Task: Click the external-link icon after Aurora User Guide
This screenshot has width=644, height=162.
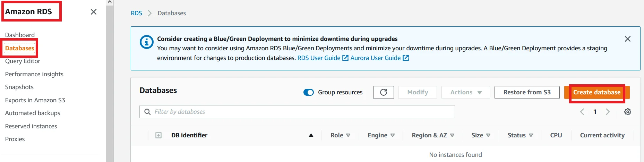Action: point(406,58)
